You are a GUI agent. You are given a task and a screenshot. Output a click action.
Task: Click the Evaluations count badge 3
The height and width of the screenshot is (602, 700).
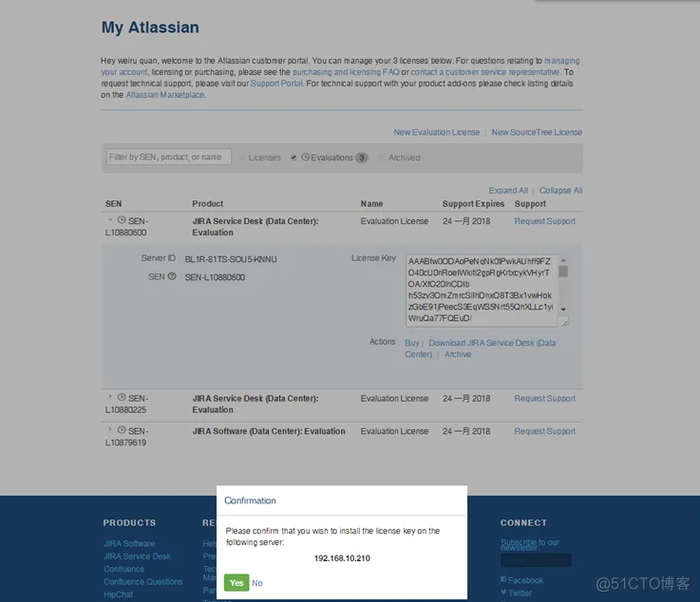tap(362, 158)
